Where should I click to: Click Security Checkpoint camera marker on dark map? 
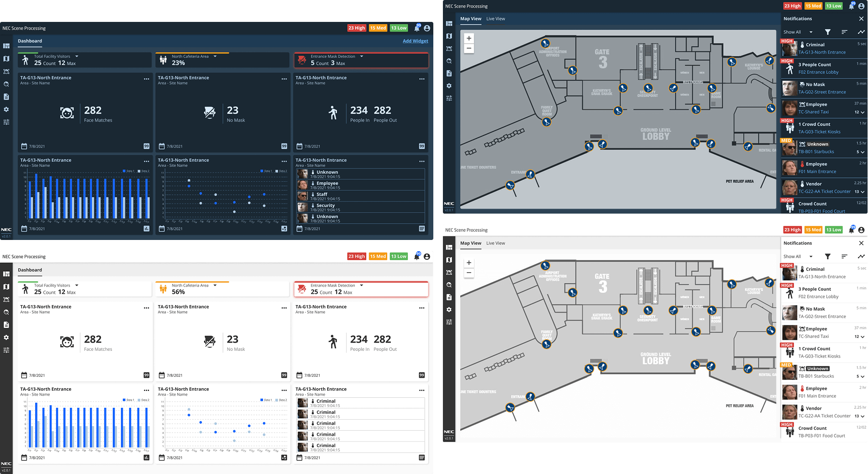(648, 88)
